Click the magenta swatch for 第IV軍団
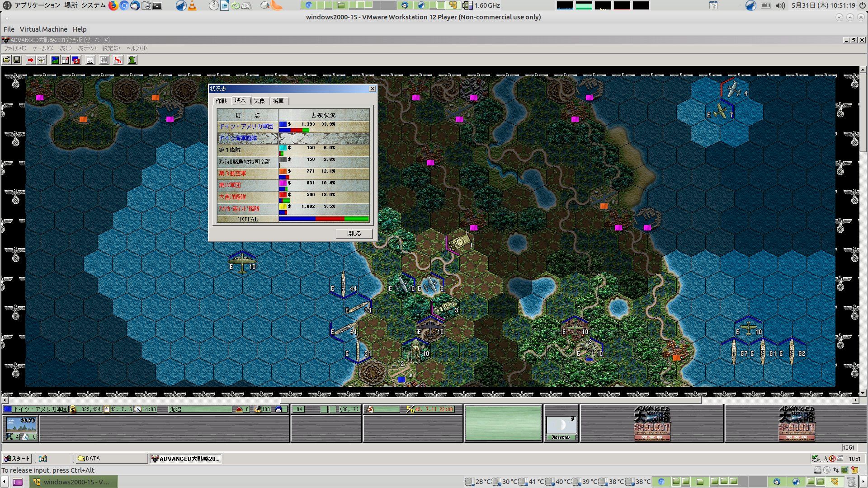Viewport: 868px width, 488px height. pos(283,183)
